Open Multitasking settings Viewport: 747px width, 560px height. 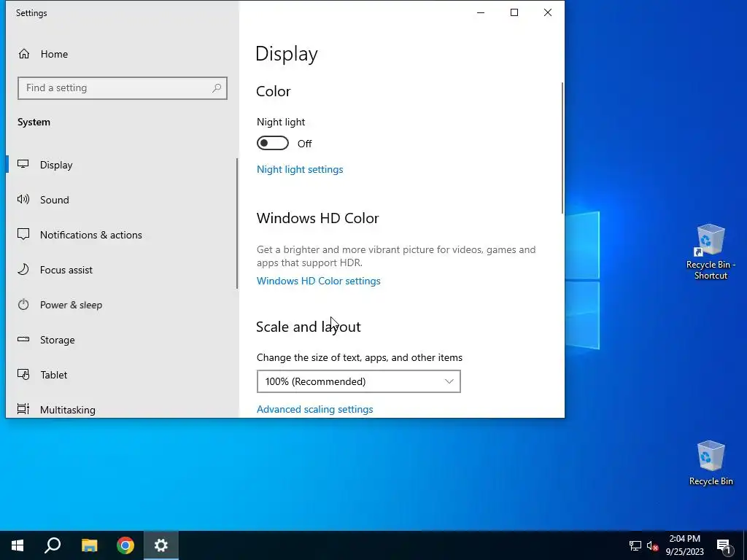pyautogui.click(x=121, y=408)
